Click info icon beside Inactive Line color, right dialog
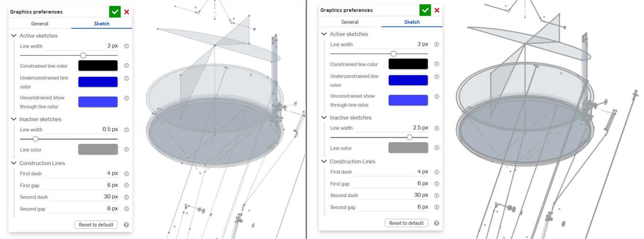This screenshot has height=239, width=644. (437, 148)
